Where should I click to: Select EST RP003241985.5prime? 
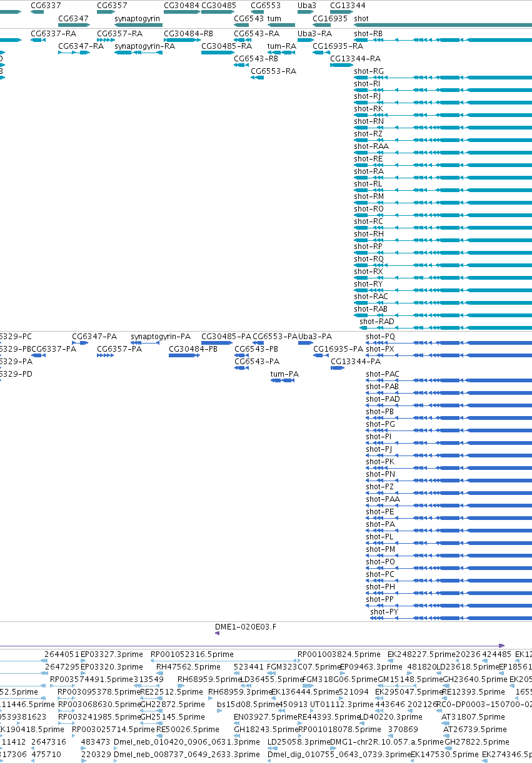pyautogui.click(x=99, y=717)
